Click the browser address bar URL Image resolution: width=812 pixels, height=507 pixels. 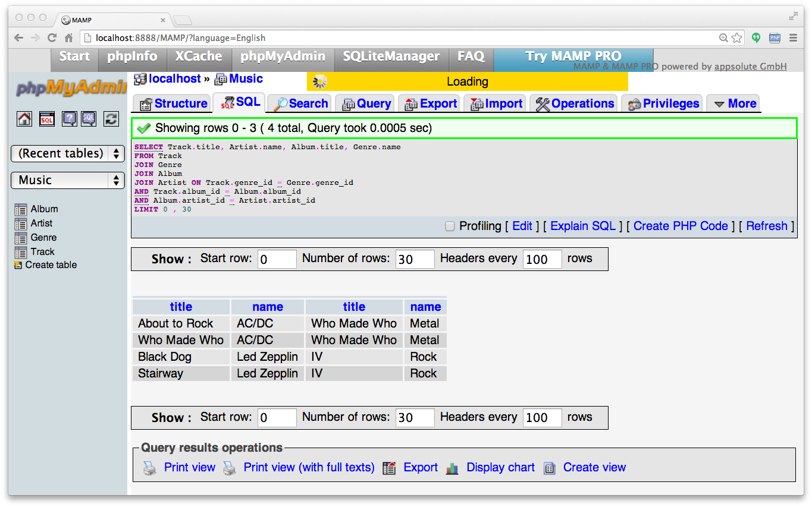180,37
